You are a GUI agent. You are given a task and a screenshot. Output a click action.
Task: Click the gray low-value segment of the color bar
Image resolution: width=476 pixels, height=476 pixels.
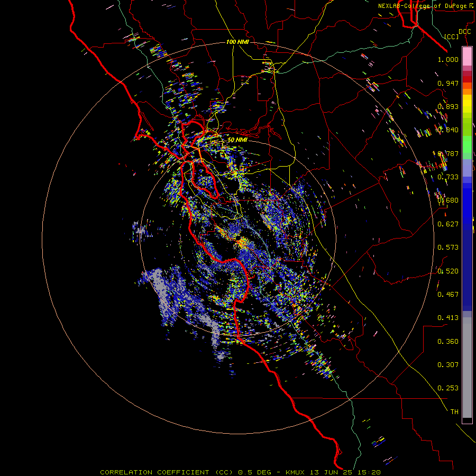point(467,368)
